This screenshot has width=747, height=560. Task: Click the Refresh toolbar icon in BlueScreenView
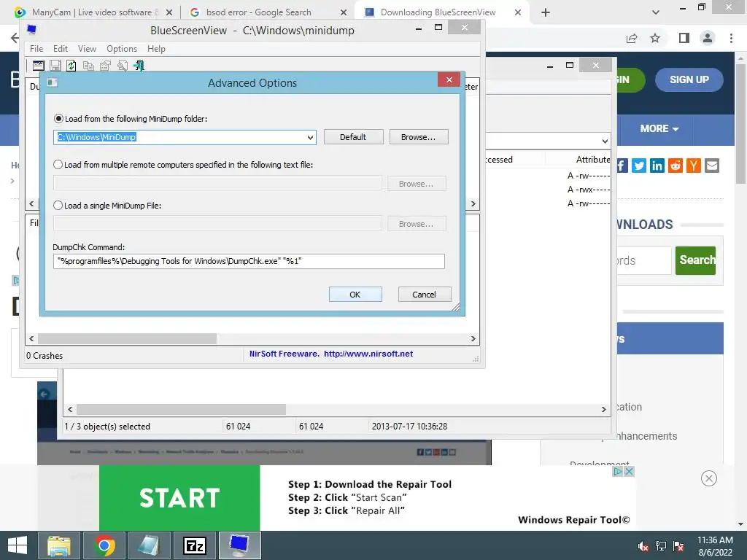click(71, 66)
